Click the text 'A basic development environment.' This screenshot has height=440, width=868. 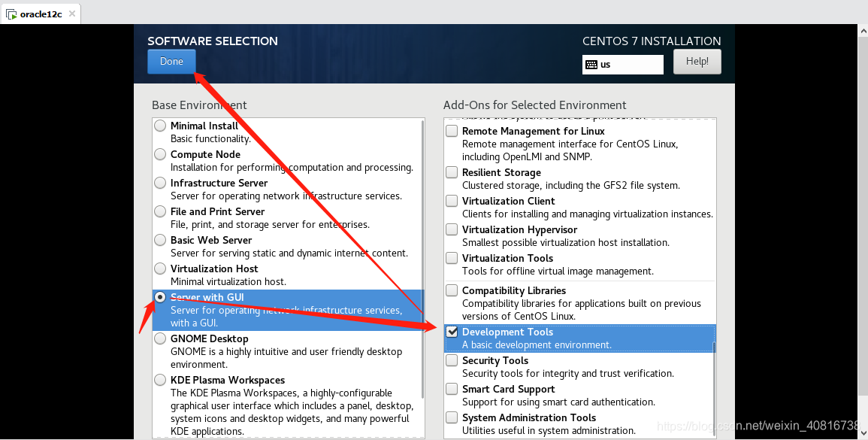[x=537, y=344]
